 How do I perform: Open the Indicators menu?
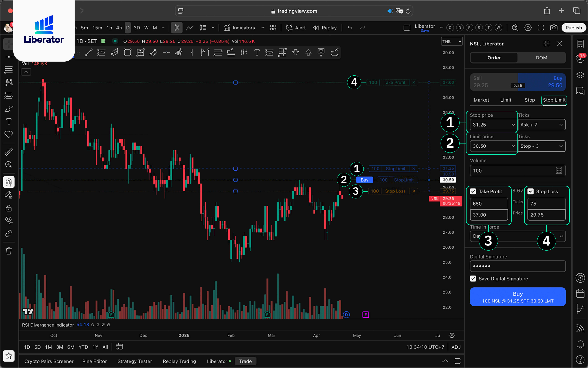pos(239,28)
